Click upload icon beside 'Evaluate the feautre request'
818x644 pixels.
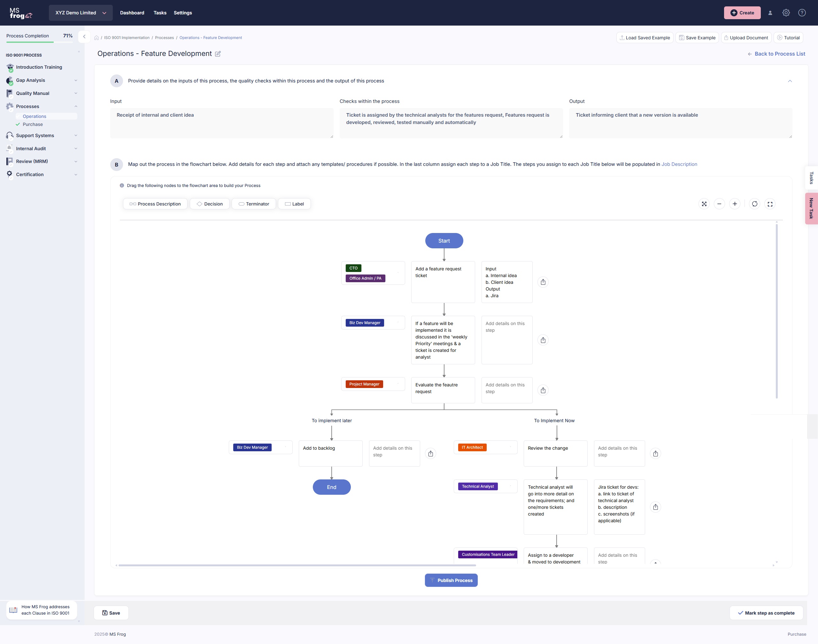click(x=543, y=390)
